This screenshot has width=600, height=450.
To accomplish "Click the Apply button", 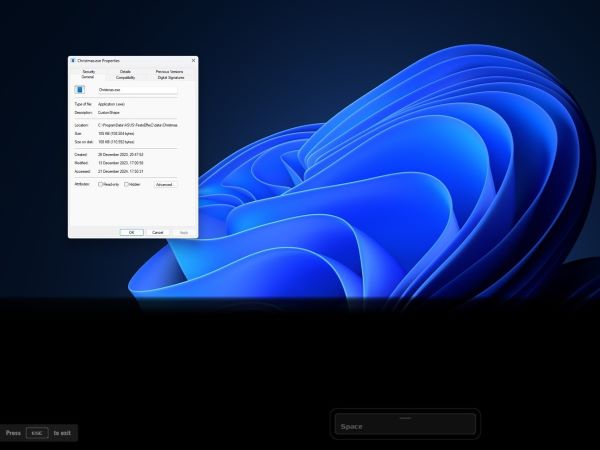I will coord(184,233).
